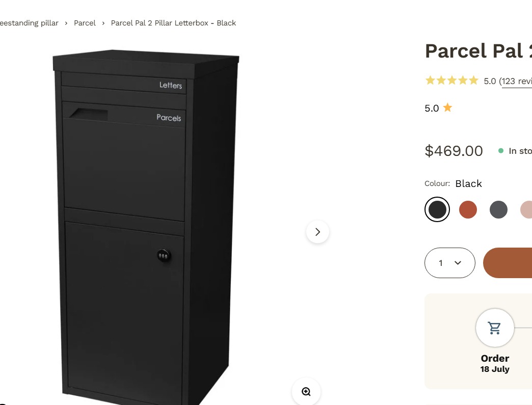Click the orange star beside 5.0 rating
The height and width of the screenshot is (405, 532).
[447, 107]
